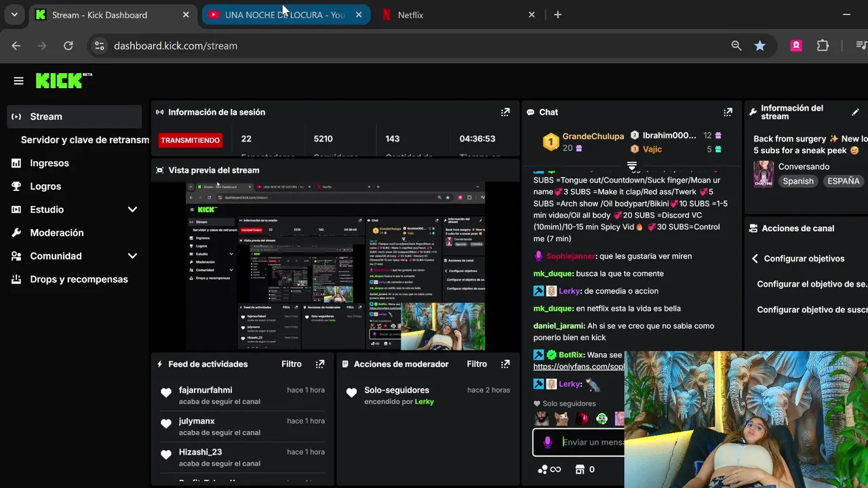Screen dimensions: 868x488
Task: Click the bearded face emote in chat
Action: click(542, 419)
